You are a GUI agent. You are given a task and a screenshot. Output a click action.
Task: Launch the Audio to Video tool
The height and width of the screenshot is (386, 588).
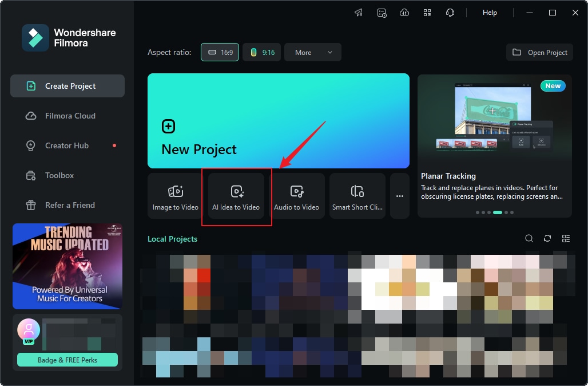click(x=297, y=196)
